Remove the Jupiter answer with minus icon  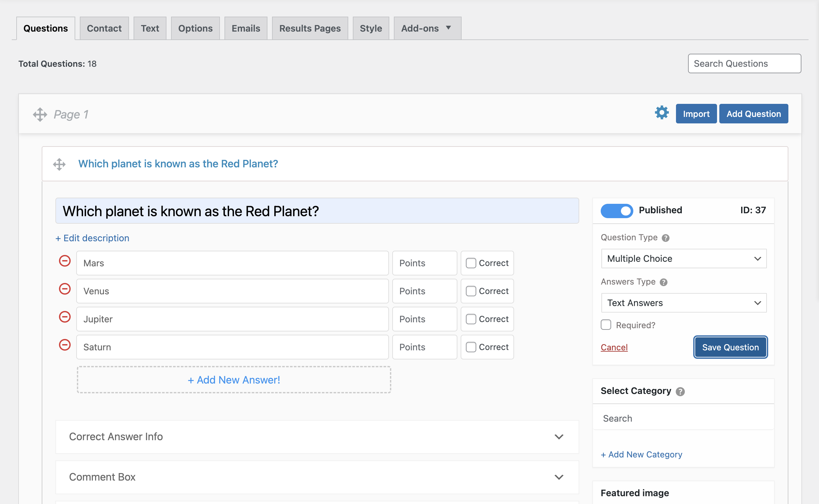point(65,317)
